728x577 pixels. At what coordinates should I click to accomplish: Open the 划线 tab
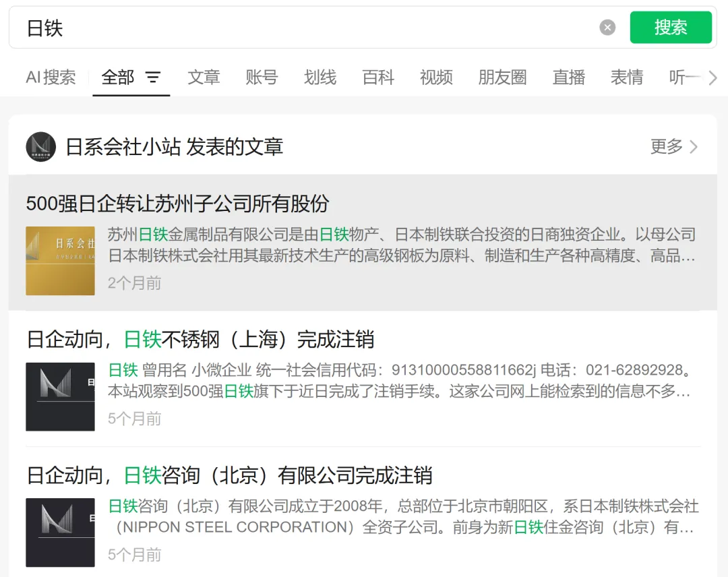(x=320, y=77)
